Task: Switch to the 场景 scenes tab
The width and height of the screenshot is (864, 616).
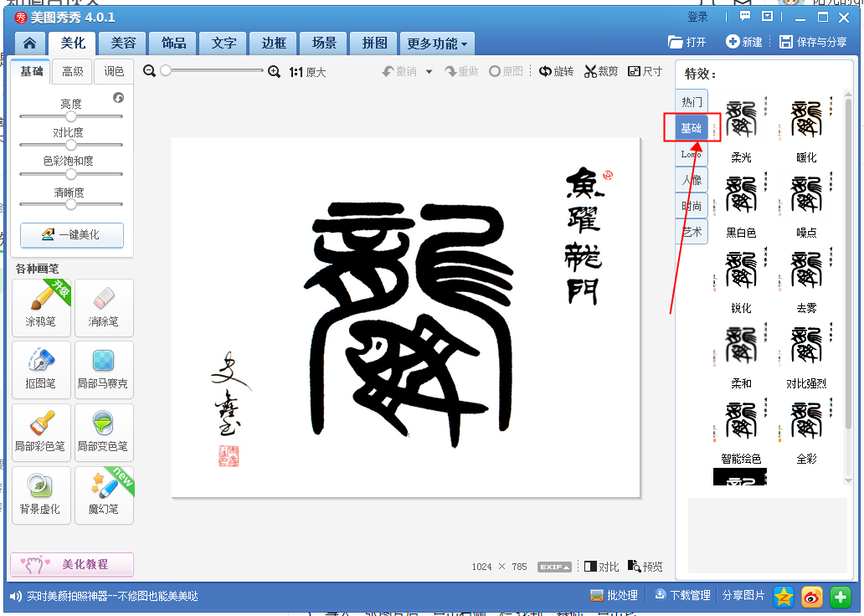Action: coord(324,43)
